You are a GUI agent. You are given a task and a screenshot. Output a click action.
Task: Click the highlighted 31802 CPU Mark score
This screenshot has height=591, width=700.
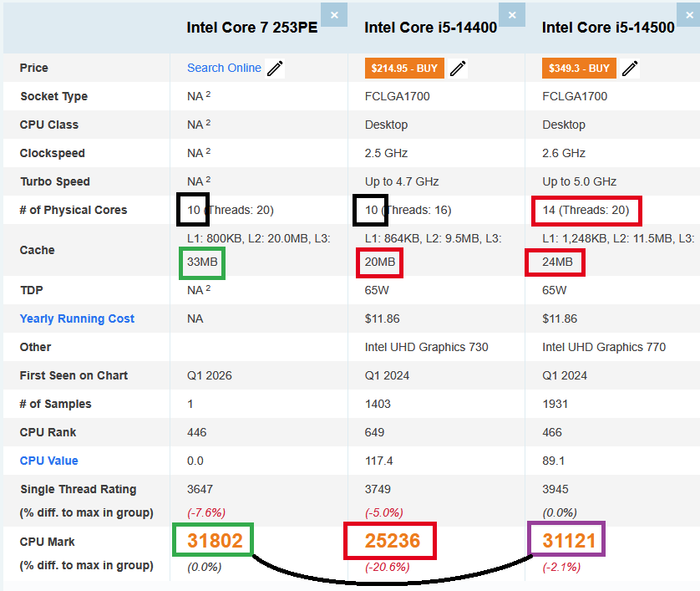tap(213, 541)
